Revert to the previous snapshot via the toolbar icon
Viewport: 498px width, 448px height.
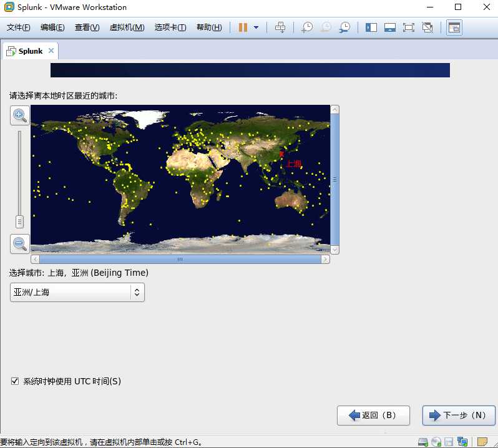click(326, 27)
